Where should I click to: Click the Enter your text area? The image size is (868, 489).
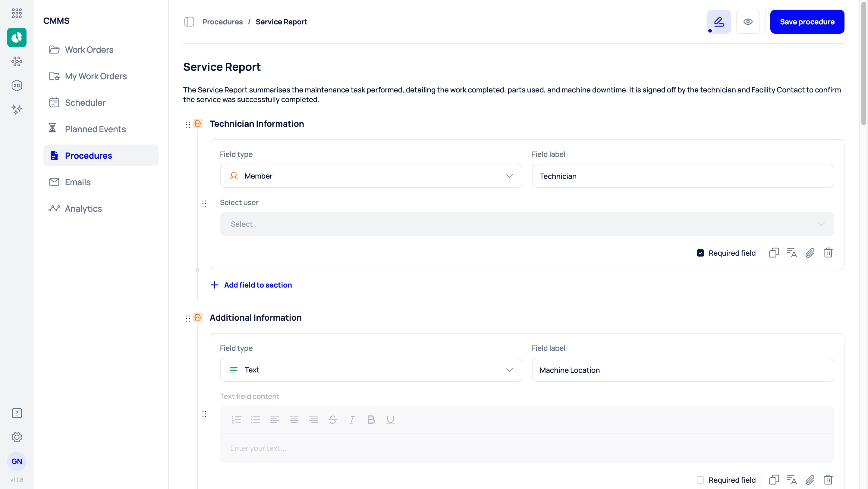click(x=527, y=448)
